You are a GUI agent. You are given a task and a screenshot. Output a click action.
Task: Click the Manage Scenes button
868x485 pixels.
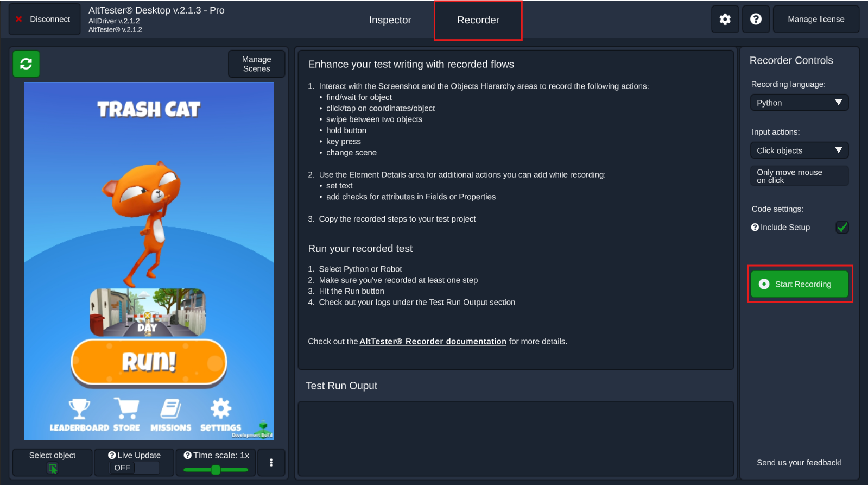pos(256,64)
